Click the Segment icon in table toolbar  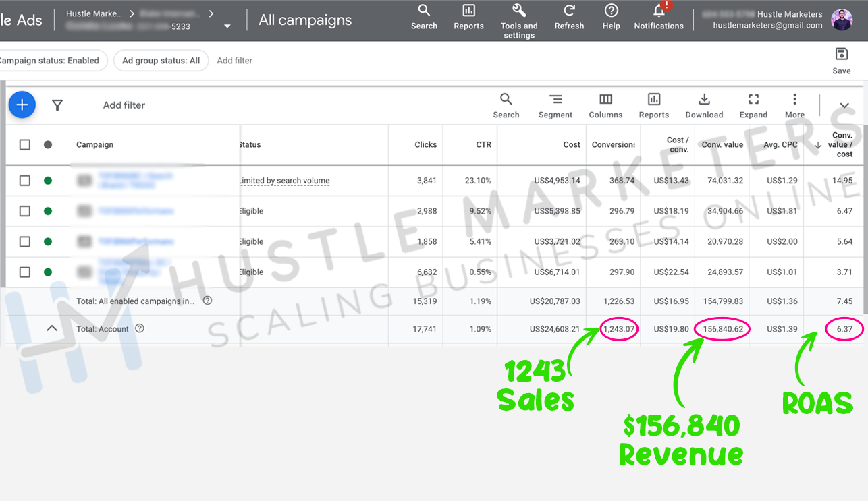click(555, 100)
